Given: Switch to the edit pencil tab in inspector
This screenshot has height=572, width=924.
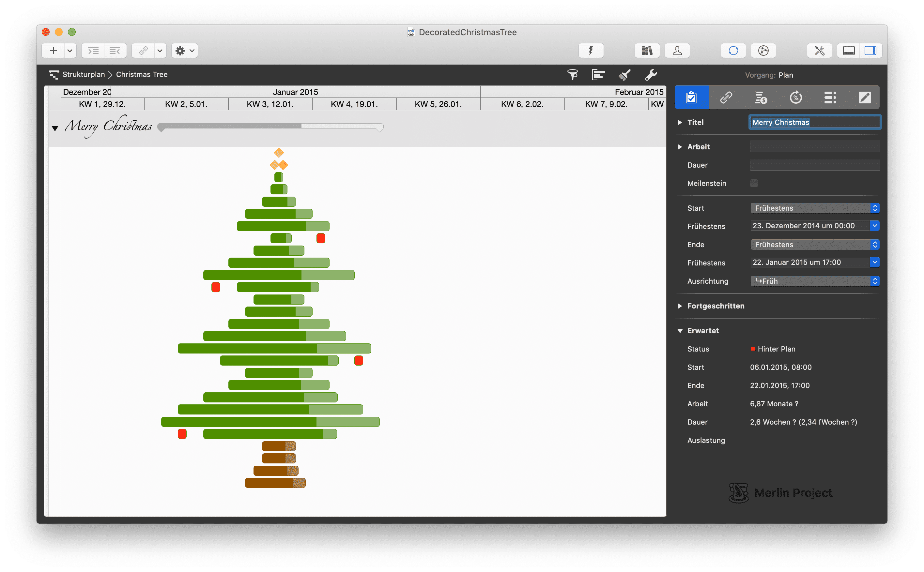Looking at the screenshot, I should pos(865,97).
